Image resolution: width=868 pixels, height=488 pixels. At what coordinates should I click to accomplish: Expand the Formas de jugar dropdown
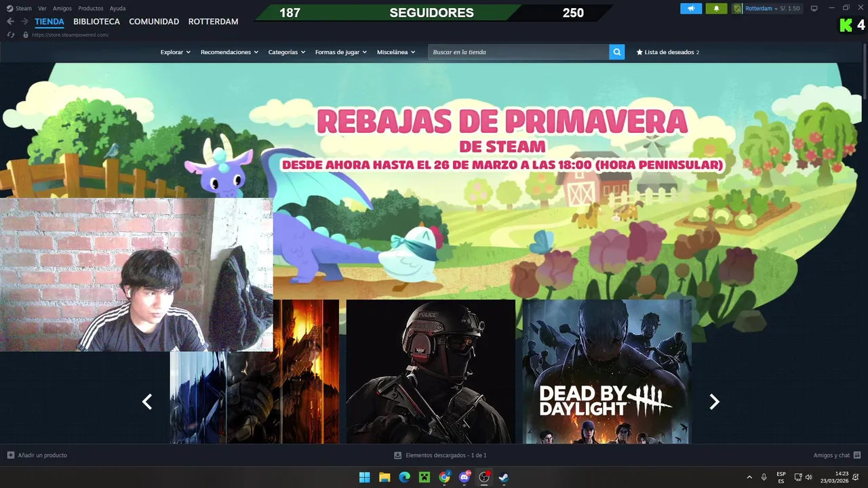pyautogui.click(x=340, y=52)
